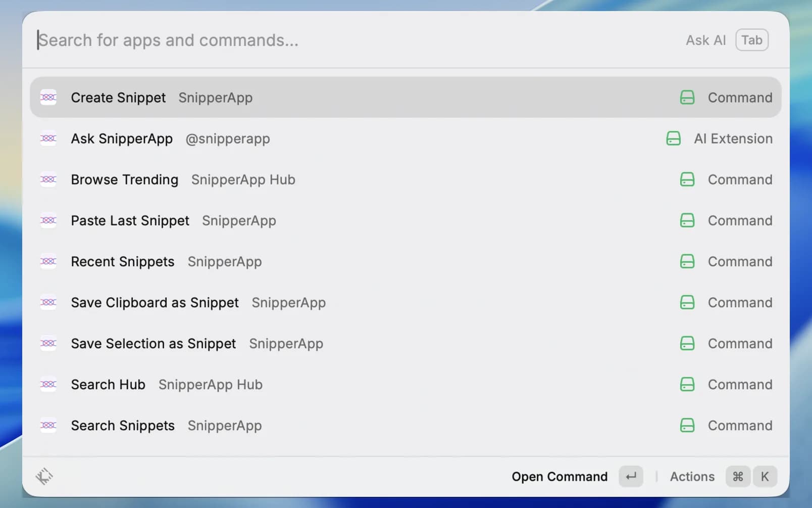Click Open Command in the footer
Screen dimensions: 812x508
tap(560, 477)
